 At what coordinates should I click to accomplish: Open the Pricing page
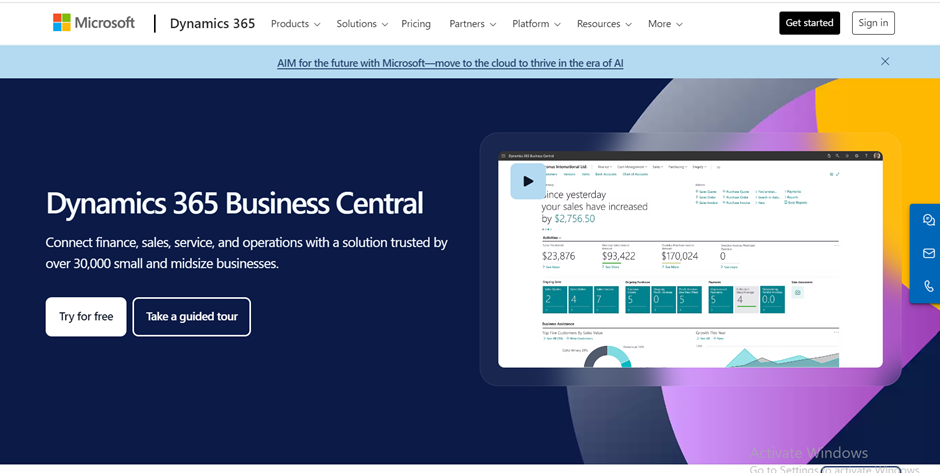416,24
